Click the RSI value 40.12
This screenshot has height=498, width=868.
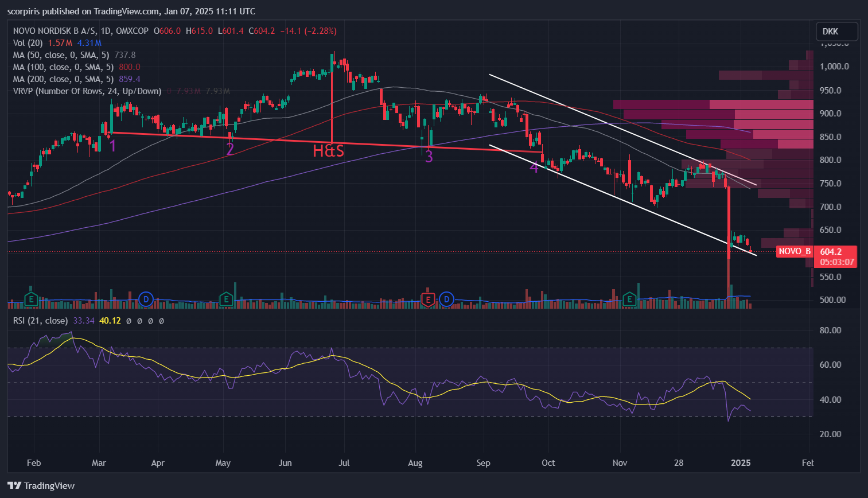pos(110,321)
